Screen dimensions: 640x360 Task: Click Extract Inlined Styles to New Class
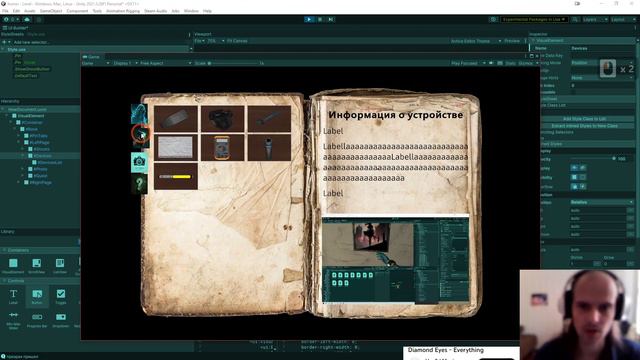point(584,126)
